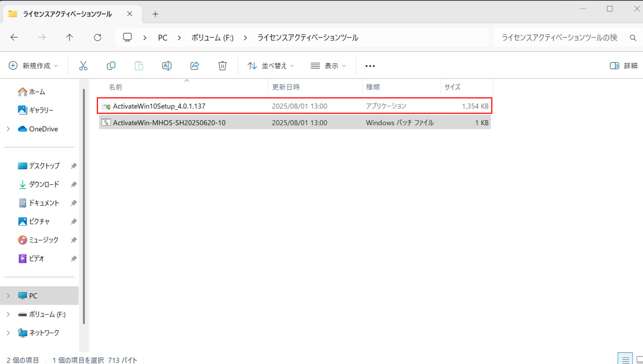This screenshot has width=643, height=364.
Task: Maximize the Explorer window
Action: [610, 9]
